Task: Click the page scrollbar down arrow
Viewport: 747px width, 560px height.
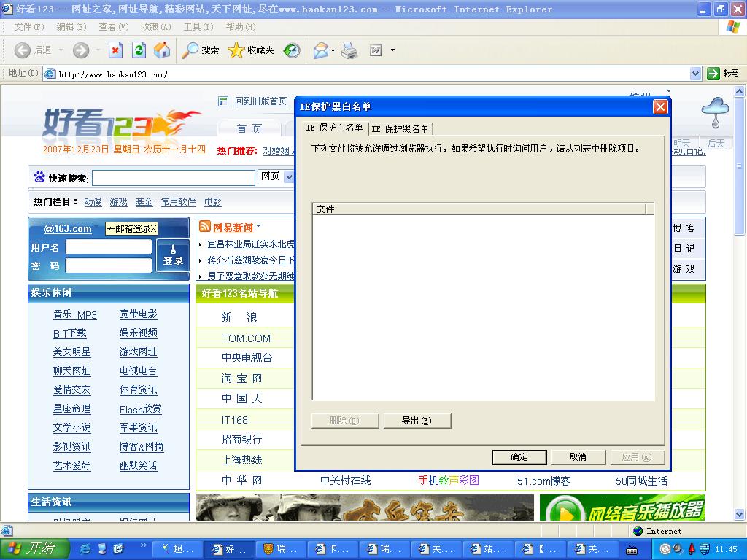Action: pyautogui.click(x=739, y=514)
